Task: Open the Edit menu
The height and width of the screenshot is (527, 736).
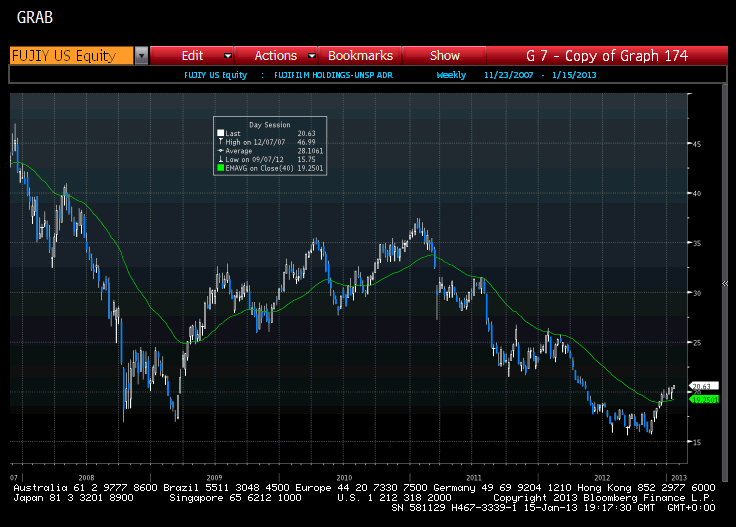Action: (192, 56)
